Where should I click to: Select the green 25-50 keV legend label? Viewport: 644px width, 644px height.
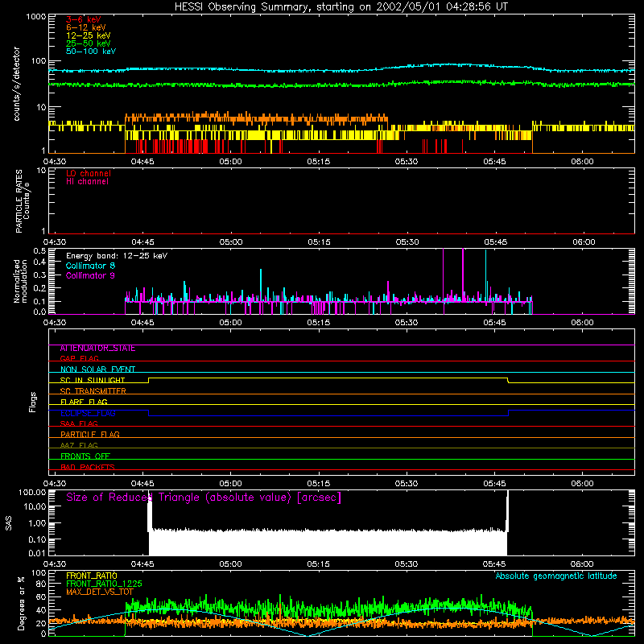pyautogui.click(x=89, y=43)
